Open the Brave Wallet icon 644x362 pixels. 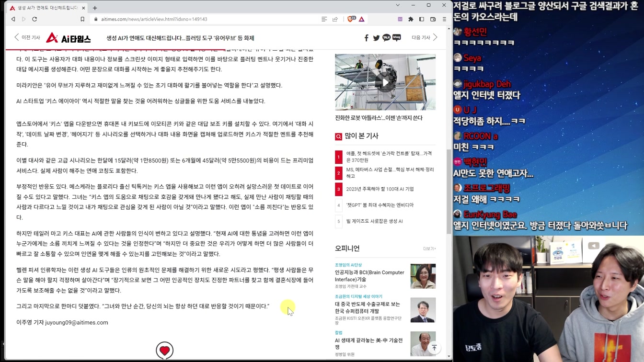(433, 19)
